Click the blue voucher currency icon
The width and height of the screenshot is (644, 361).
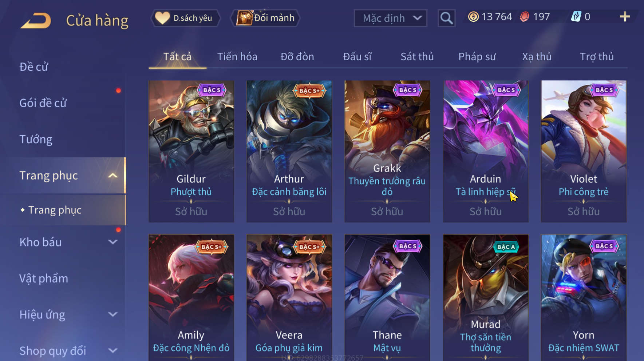point(576,17)
